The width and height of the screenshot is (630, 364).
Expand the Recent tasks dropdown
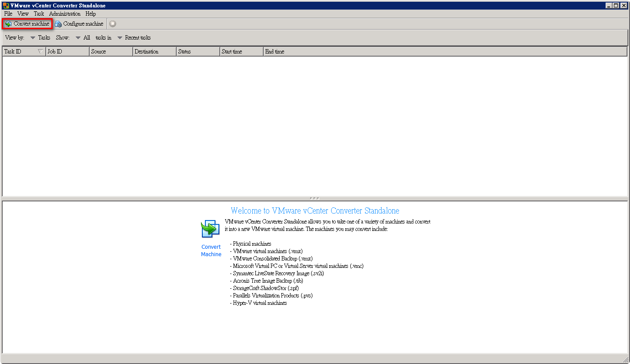(x=134, y=38)
